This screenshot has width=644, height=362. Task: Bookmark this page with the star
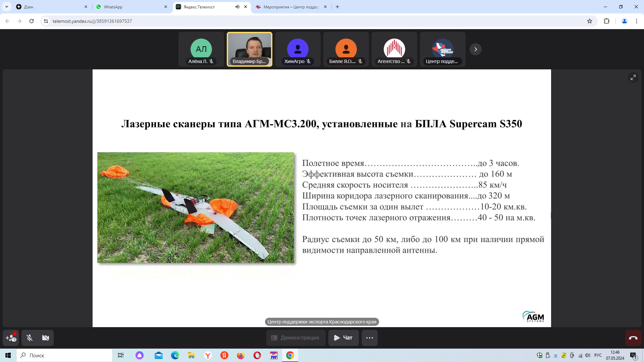point(590,21)
